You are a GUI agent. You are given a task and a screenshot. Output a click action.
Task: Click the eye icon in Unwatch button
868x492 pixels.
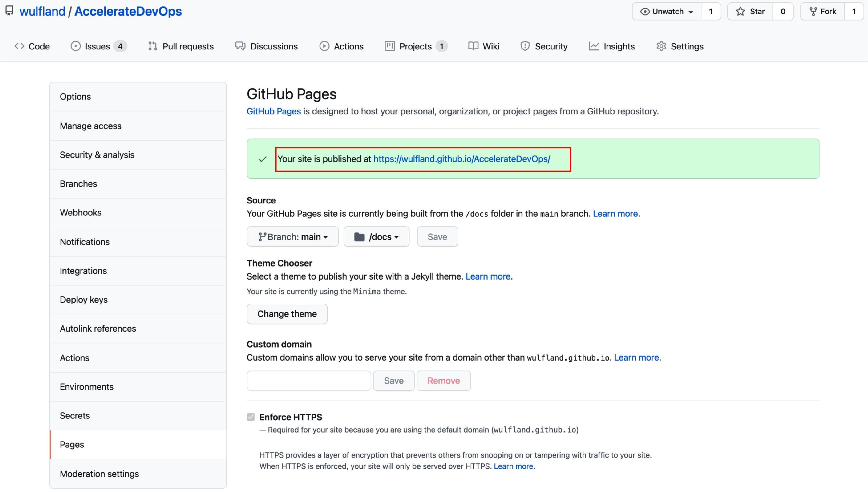pos(645,11)
